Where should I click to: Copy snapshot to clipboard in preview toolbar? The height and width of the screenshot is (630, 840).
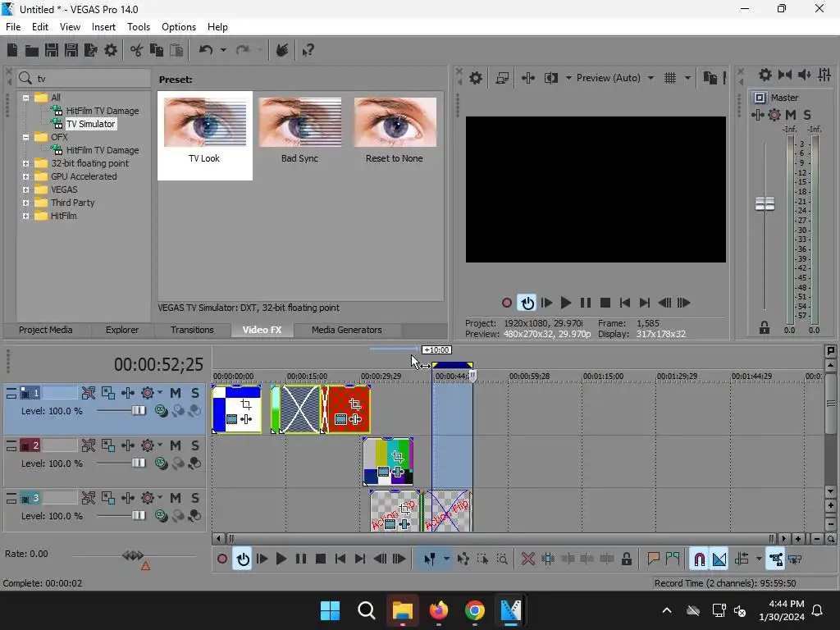710,78
